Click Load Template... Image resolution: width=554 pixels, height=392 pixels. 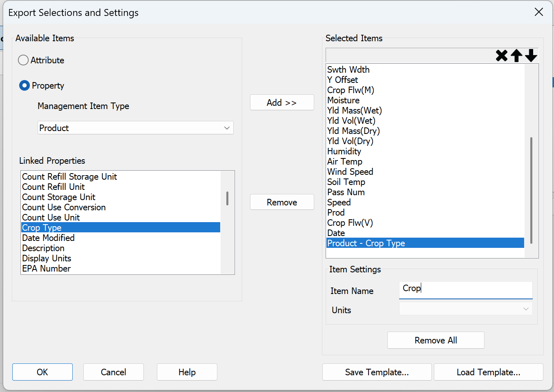click(x=488, y=372)
